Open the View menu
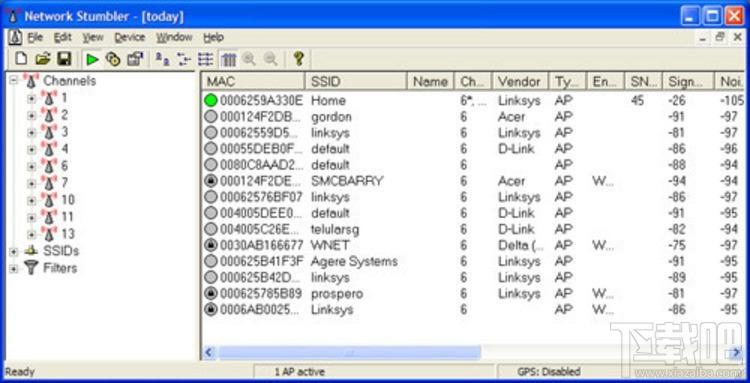The width and height of the screenshot is (750, 383). [x=92, y=37]
